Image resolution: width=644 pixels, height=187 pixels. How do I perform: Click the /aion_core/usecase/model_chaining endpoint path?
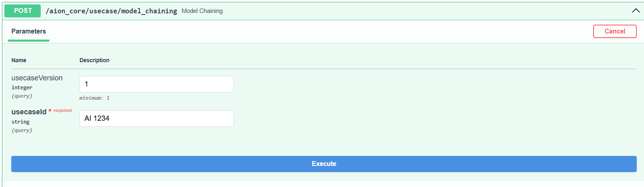[111, 11]
